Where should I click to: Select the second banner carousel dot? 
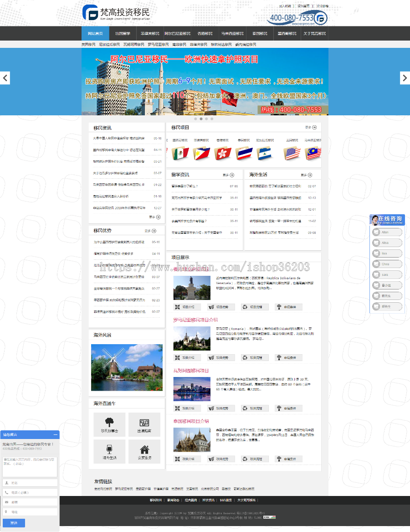pyautogui.click(x=201, y=119)
